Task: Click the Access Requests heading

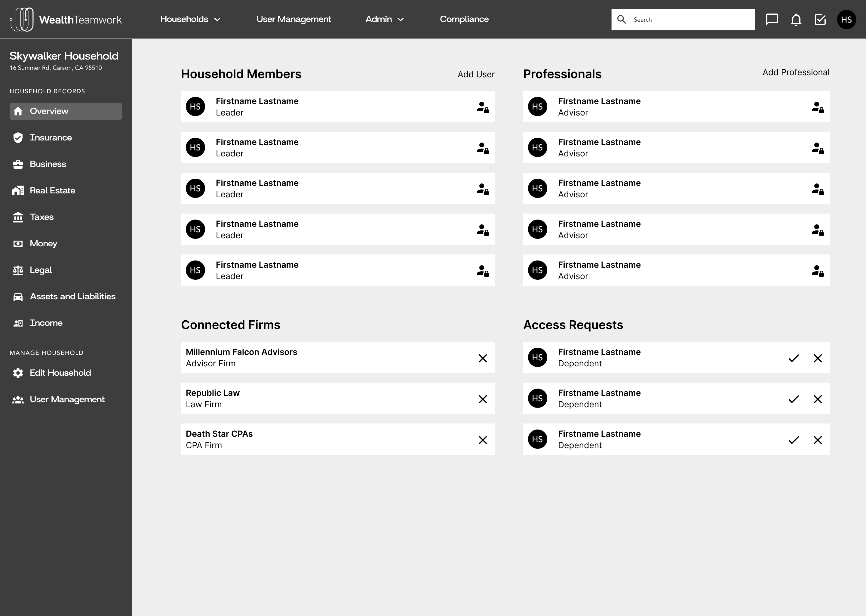Action: [x=573, y=325]
